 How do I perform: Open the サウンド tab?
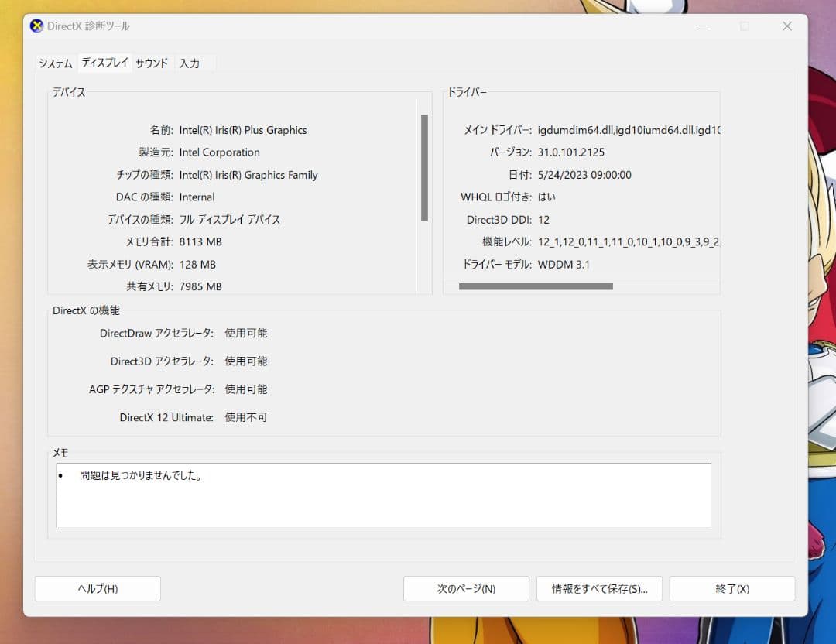tap(151, 63)
